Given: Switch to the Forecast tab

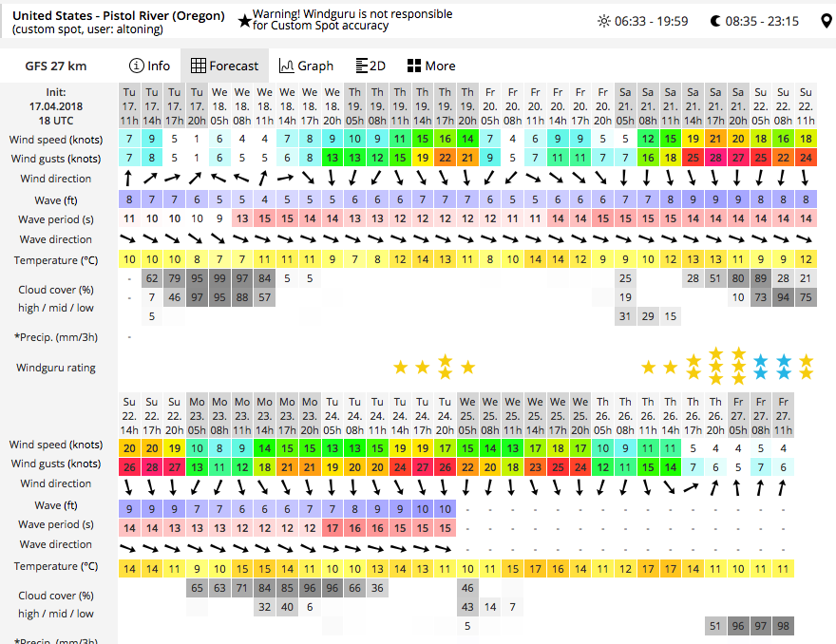Looking at the screenshot, I should (224, 66).
